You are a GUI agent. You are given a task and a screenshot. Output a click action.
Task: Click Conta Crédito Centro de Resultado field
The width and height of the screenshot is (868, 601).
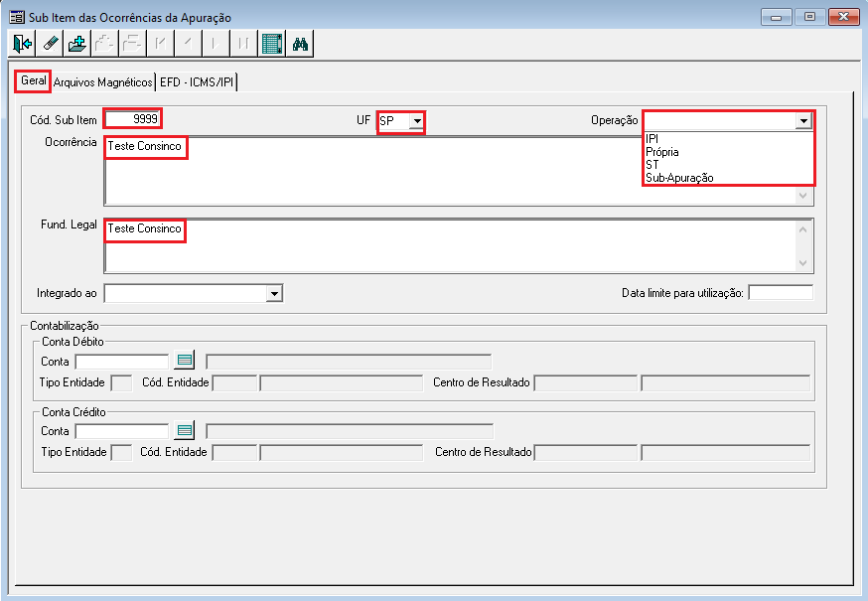pyautogui.click(x=586, y=453)
